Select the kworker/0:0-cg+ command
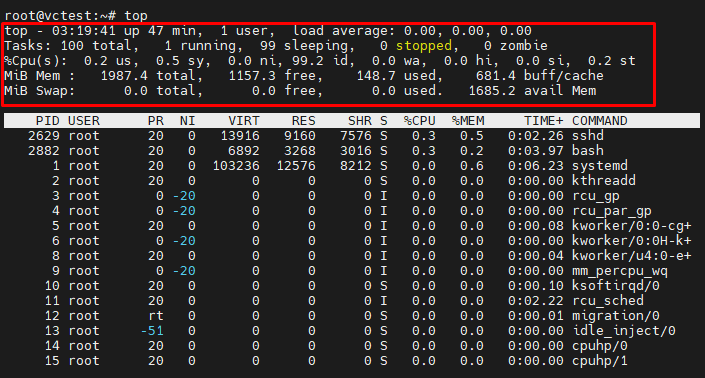The image size is (705, 378). 631,226
